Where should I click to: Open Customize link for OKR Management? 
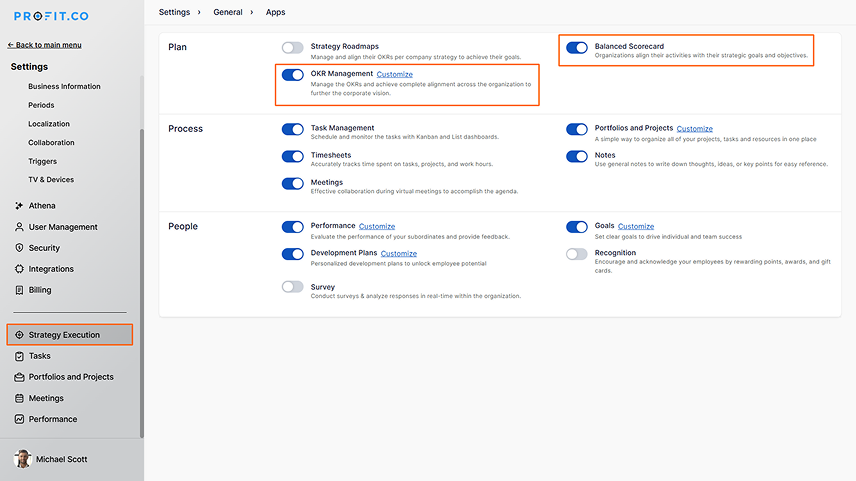click(395, 74)
